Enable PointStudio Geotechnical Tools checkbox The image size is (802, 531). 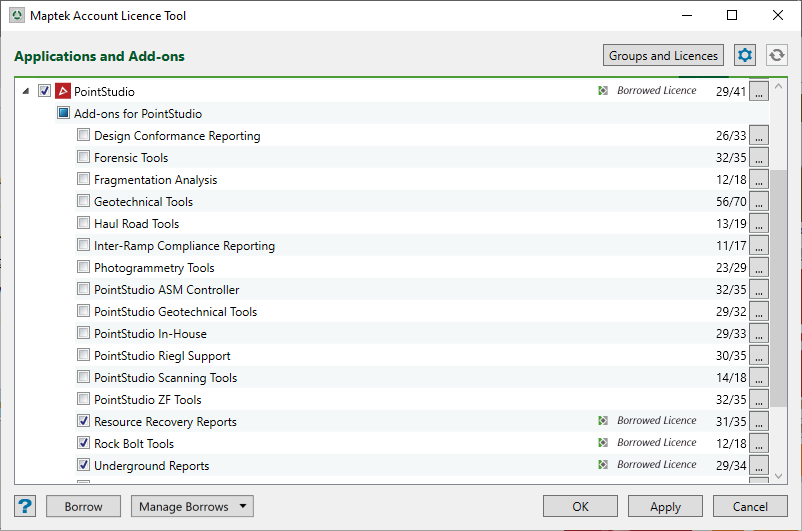click(83, 311)
